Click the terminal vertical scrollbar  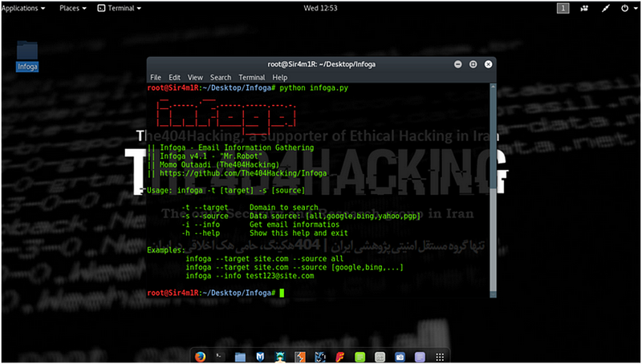point(493,191)
